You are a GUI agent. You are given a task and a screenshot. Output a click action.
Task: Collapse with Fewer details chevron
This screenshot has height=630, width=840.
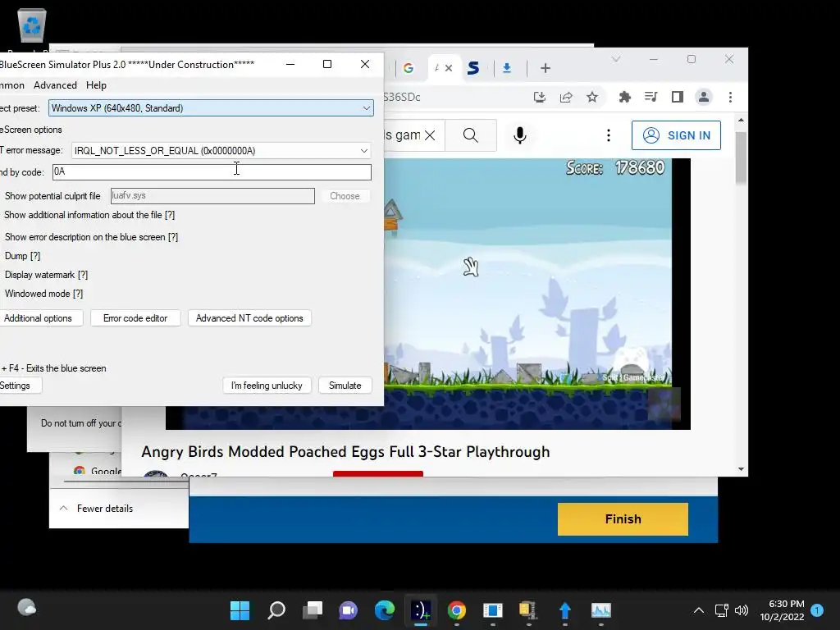64,509
